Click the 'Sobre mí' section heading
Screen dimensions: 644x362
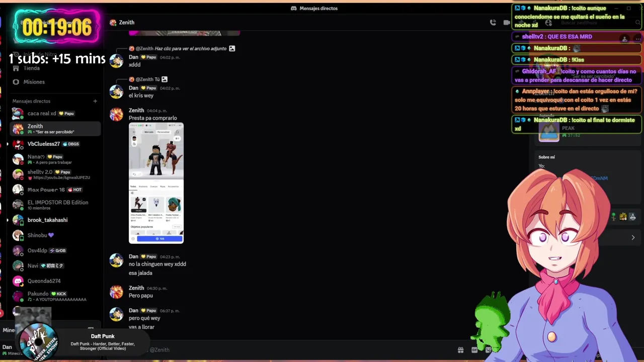tap(546, 157)
